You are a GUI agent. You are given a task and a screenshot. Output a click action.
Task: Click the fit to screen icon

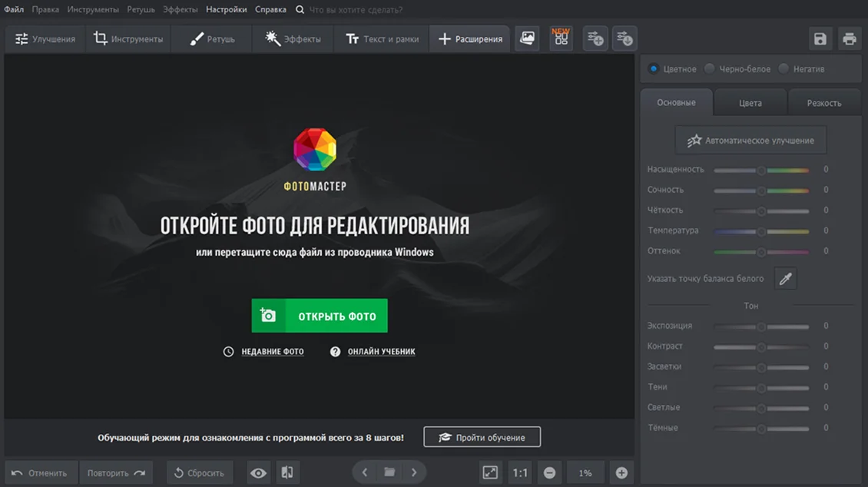point(490,472)
